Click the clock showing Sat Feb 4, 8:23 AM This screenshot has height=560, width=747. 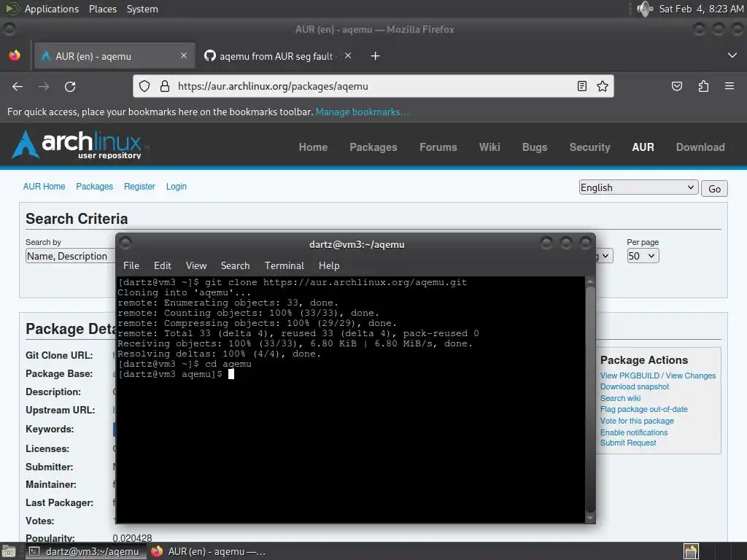(701, 9)
